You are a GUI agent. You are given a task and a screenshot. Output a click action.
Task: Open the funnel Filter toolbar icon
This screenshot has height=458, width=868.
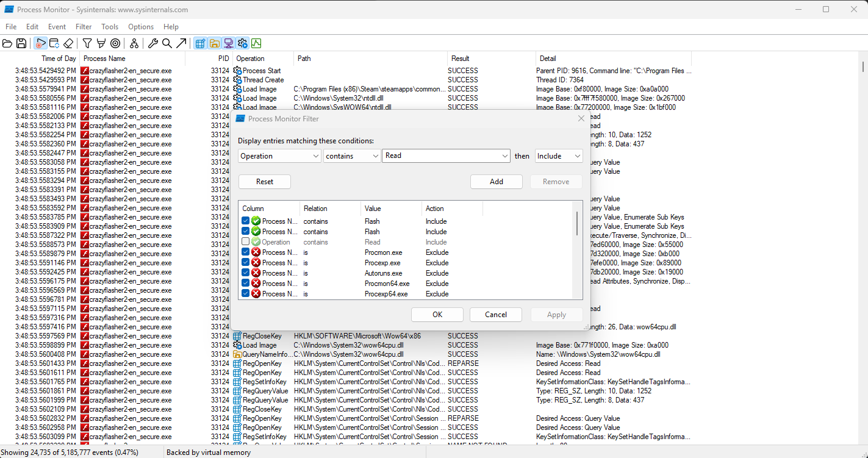87,43
